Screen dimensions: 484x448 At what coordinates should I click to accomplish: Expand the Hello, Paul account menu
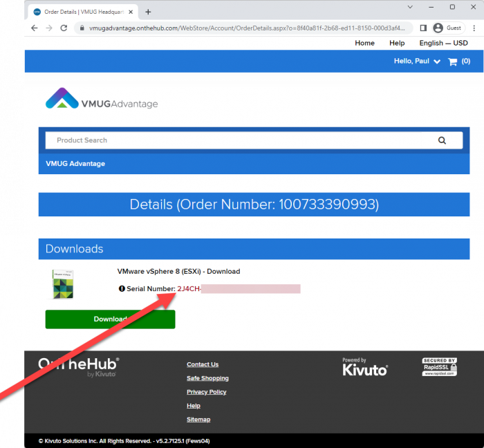tap(417, 61)
